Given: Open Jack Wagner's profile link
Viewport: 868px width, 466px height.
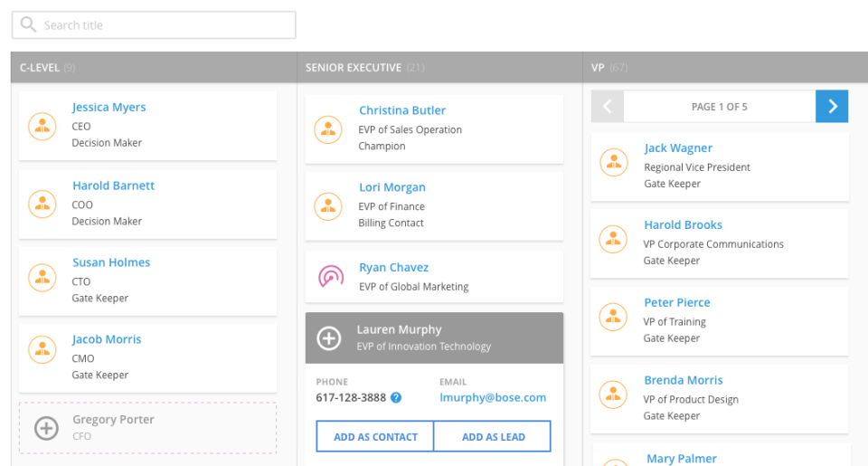Looking at the screenshot, I should pos(678,148).
